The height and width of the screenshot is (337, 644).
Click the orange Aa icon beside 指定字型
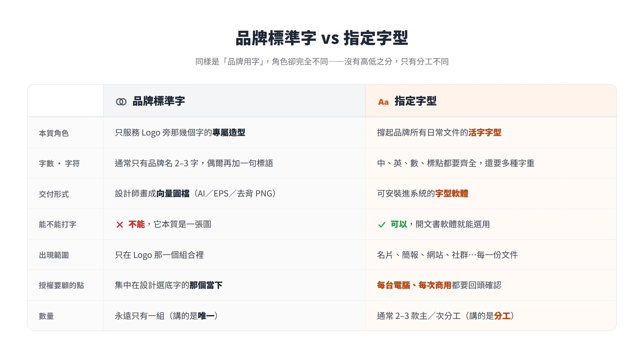click(383, 102)
